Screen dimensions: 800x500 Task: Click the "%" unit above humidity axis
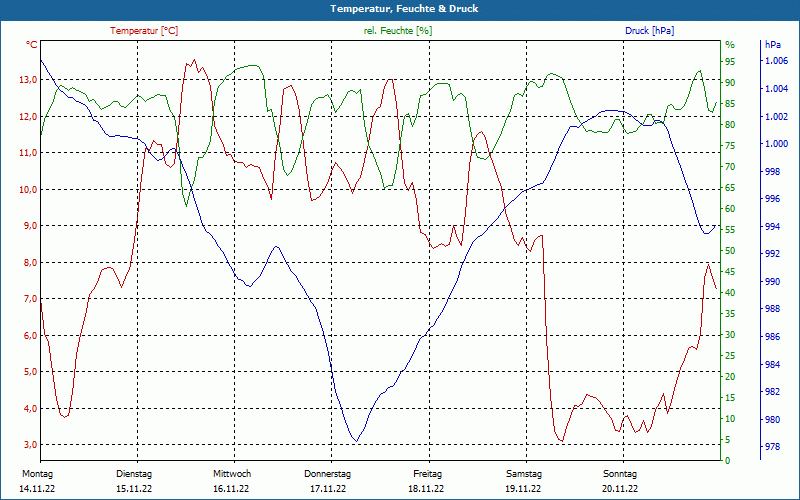tap(730, 45)
